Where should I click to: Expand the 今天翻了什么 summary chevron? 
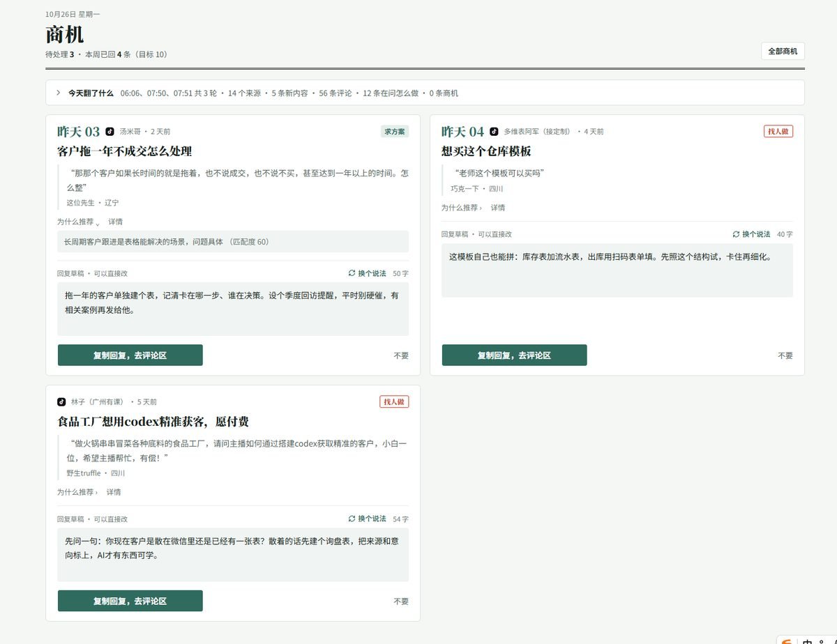(59, 93)
